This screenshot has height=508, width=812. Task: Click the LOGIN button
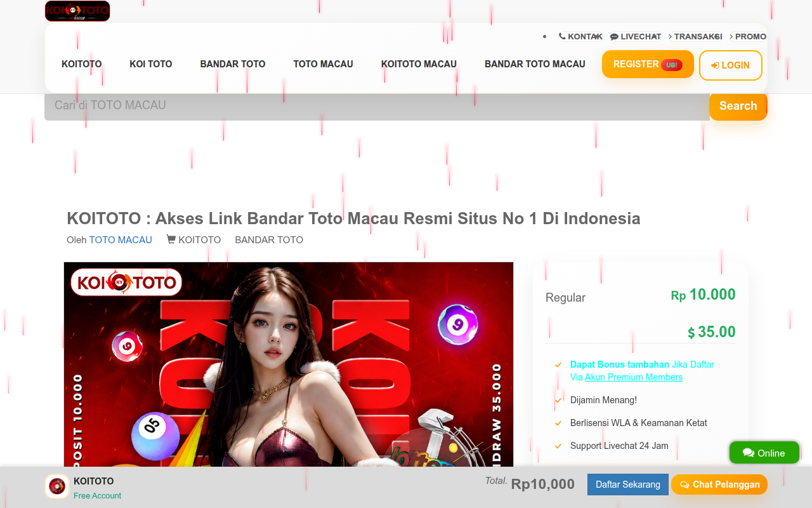(x=731, y=65)
